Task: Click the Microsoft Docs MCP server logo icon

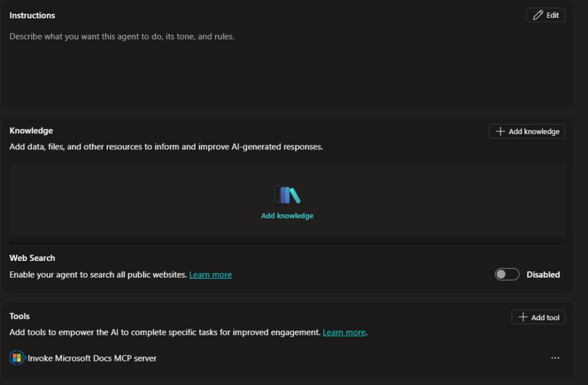Action: (x=18, y=358)
